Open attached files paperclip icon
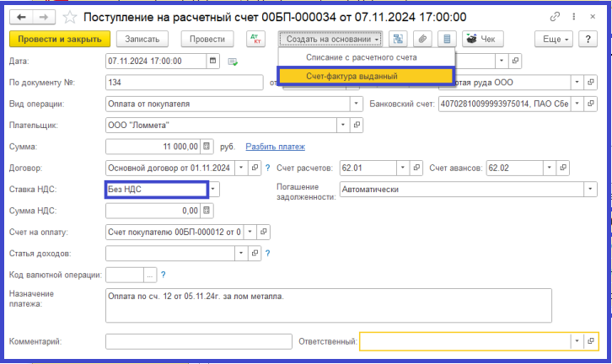Image resolution: width=612 pixels, height=364 pixels. tap(424, 39)
